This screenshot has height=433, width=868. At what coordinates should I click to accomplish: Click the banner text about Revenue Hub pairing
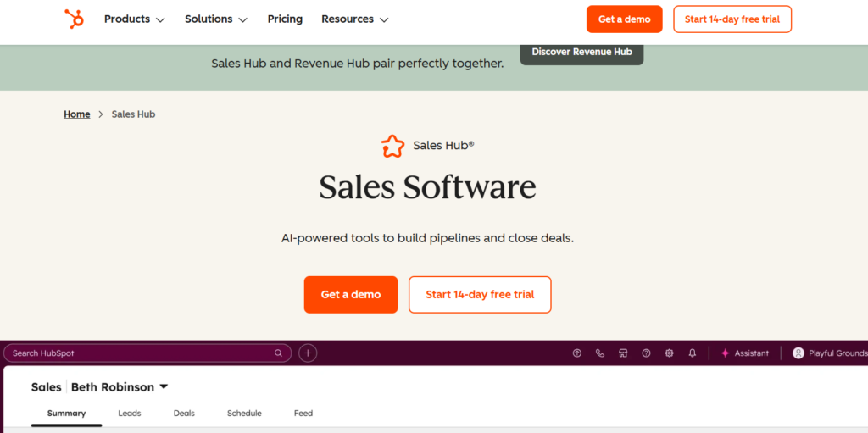tap(358, 64)
